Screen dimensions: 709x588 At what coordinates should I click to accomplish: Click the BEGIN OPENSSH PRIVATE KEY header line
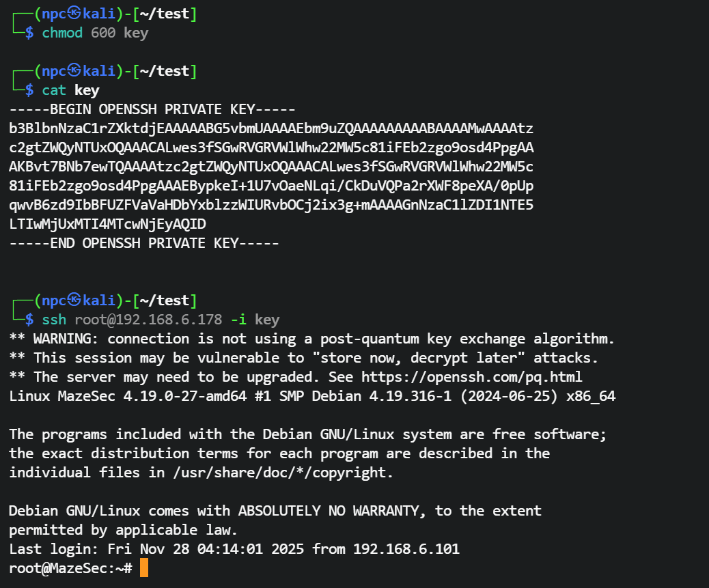coord(152,109)
